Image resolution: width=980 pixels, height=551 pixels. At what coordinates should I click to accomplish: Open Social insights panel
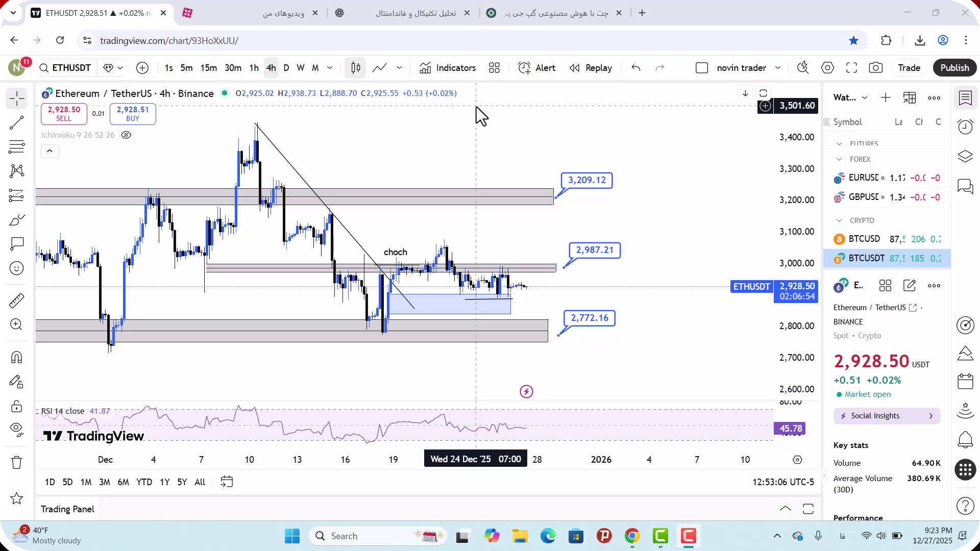(x=887, y=416)
